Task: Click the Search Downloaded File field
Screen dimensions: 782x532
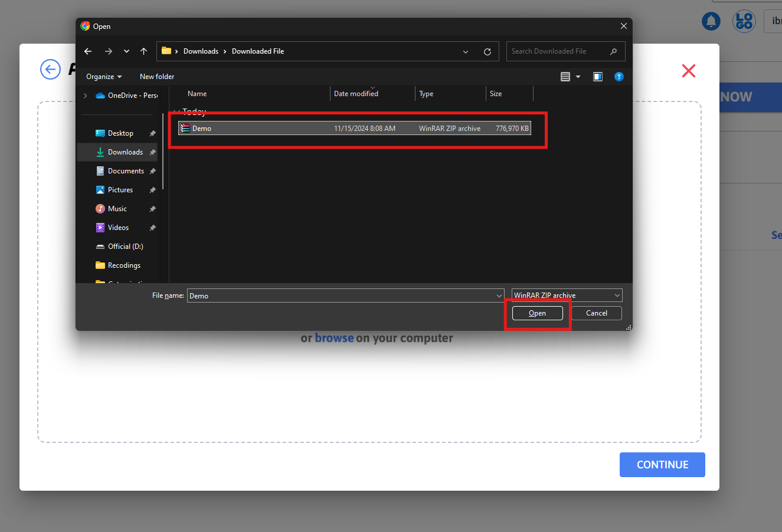Action: tap(558, 51)
